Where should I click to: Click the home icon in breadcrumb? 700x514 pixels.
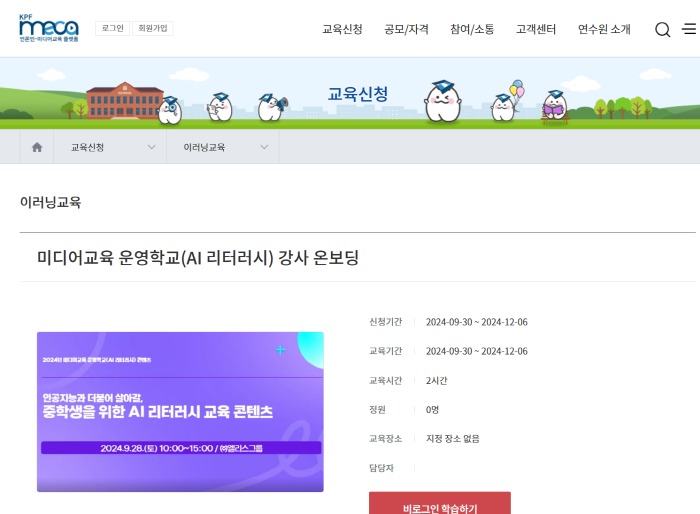tap(37, 147)
